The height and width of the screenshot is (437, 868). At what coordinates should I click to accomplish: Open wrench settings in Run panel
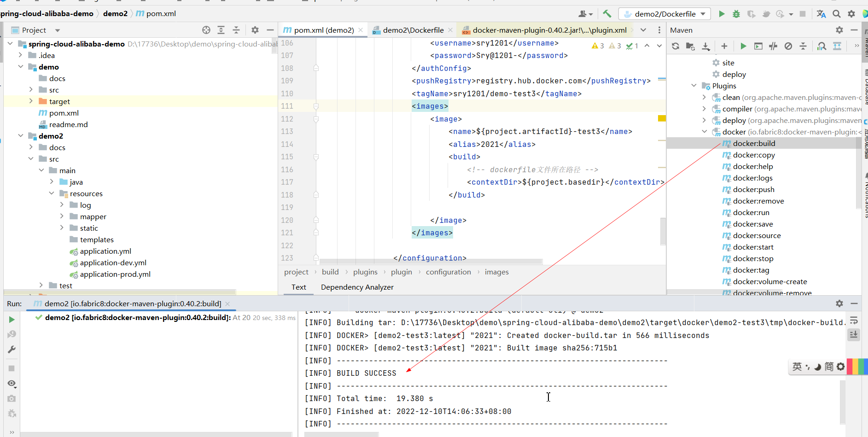pyautogui.click(x=12, y=350)
